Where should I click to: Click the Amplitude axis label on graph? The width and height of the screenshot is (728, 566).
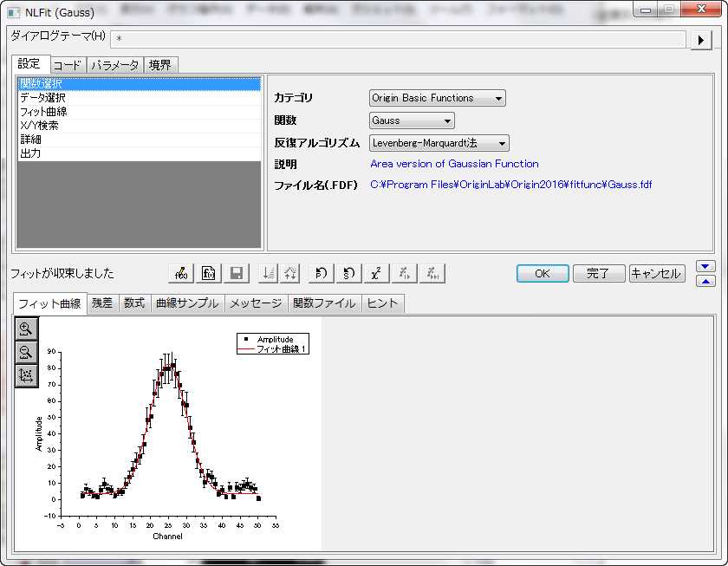39,433
